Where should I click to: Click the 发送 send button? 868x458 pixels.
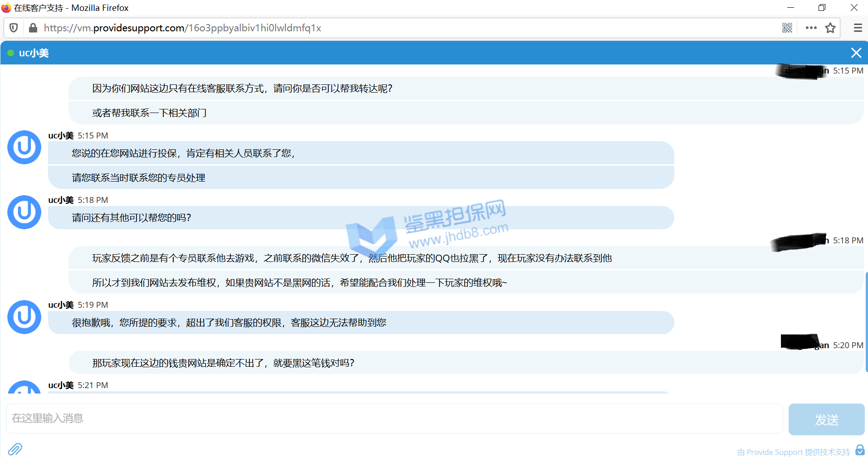pos(826,419)
